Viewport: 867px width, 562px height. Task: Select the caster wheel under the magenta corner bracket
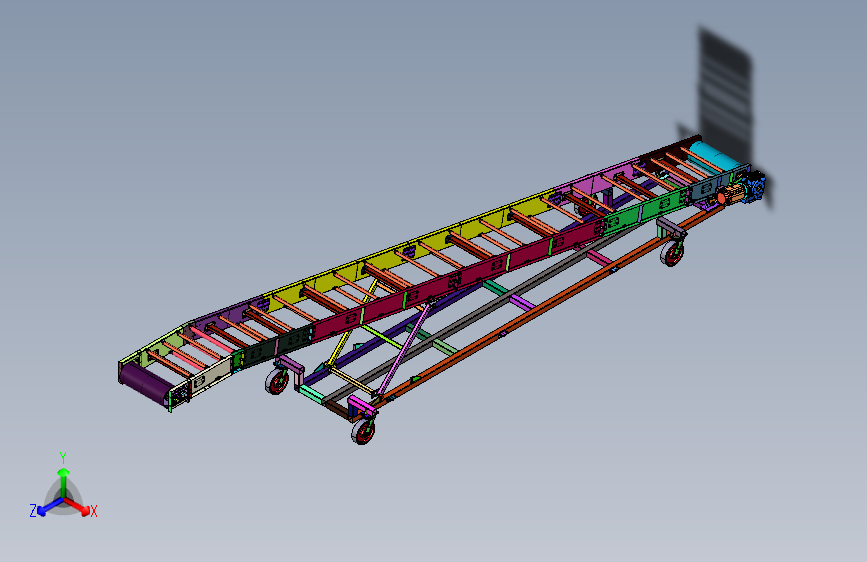point(363,430)
